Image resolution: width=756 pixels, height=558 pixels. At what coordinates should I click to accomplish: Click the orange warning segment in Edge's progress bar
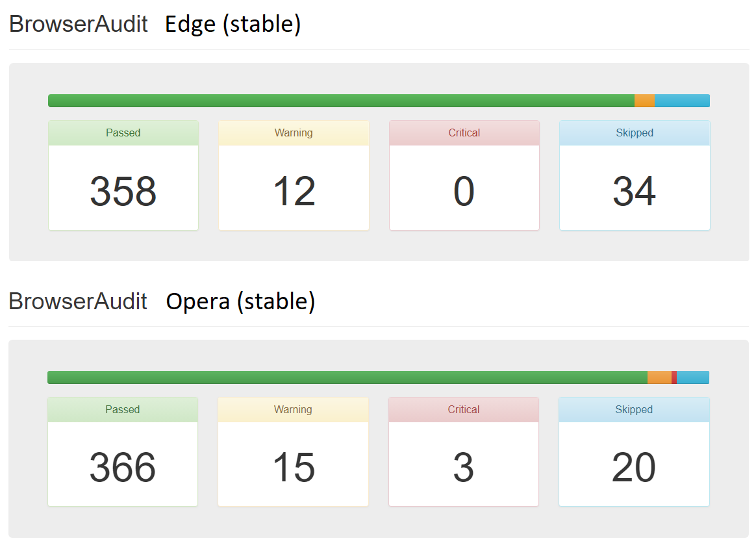[644, 101]
